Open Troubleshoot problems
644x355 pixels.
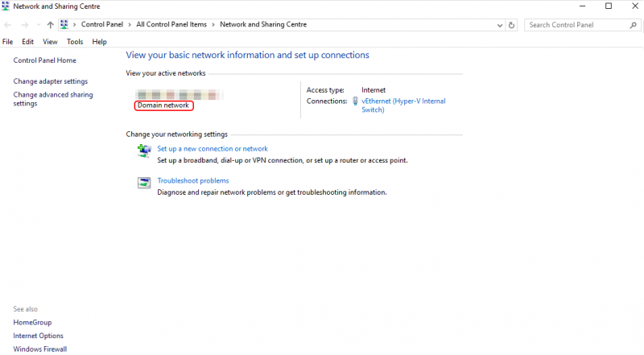(193, 181)
